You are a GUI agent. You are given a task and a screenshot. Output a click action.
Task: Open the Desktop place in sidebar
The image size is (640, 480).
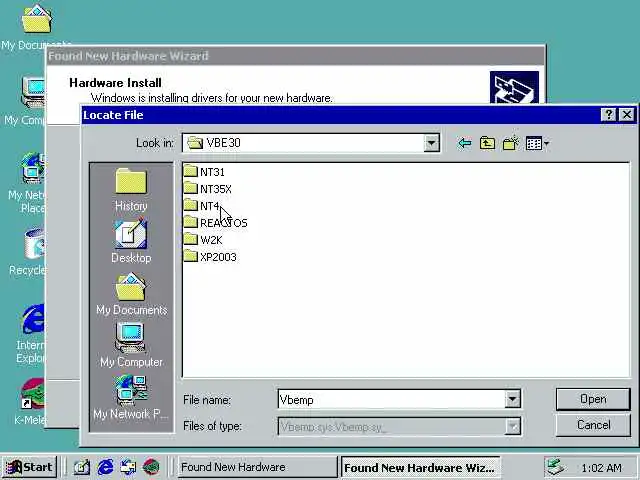(131, 242)
